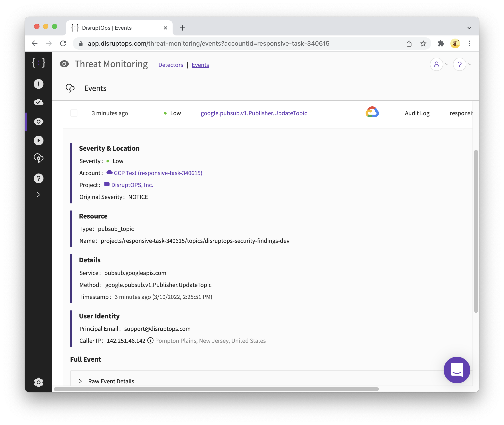
Task: Click the pubsub.googleapis.com service value
Action: coord(135,273)
